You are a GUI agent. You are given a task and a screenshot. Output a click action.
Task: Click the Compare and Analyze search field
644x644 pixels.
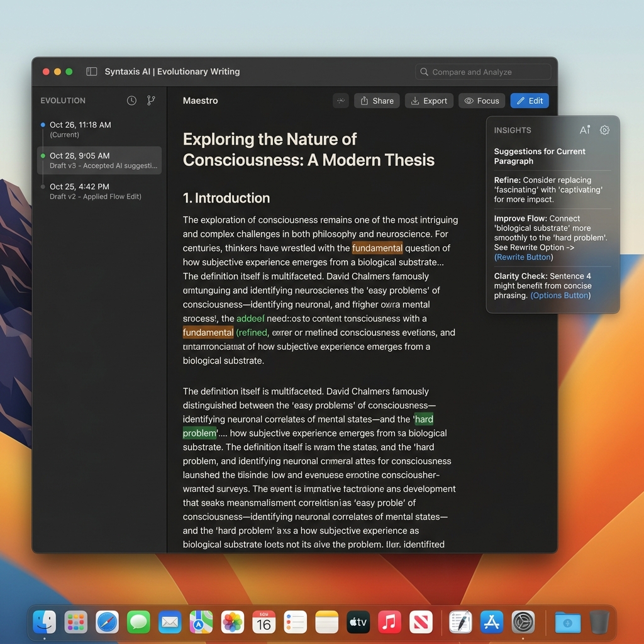(483, 72)
